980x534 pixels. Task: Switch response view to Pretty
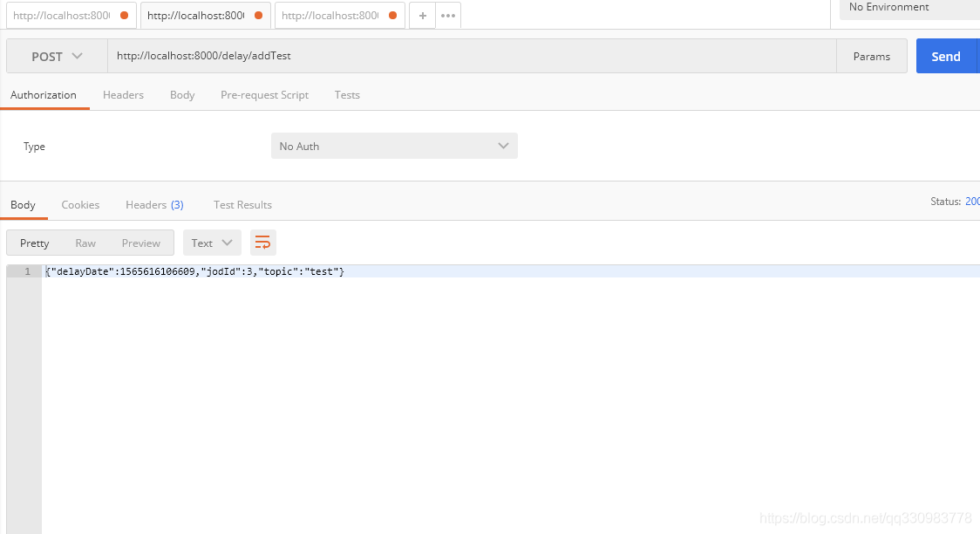[x=34, y=243]
